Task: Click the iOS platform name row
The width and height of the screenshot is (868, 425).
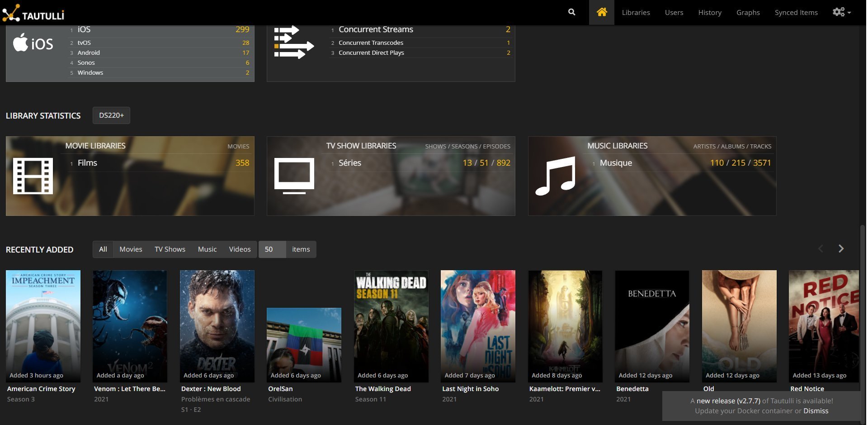Action: tap(159, 30)
